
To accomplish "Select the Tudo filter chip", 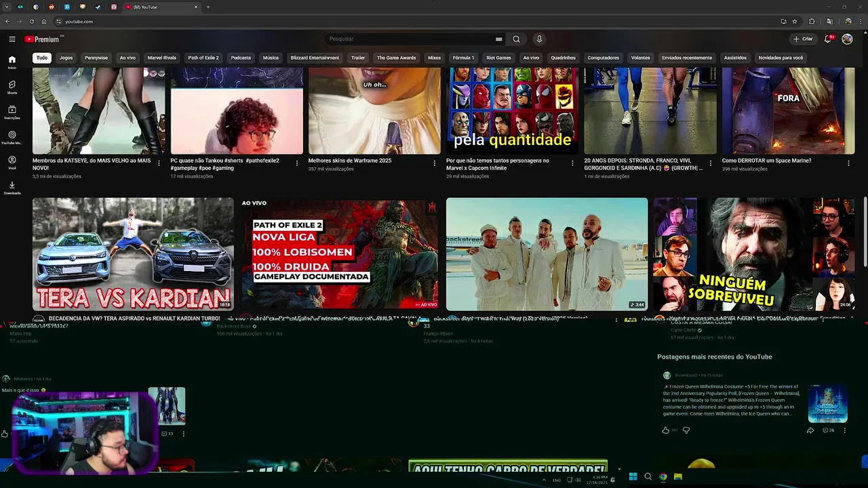I will 42,58.
